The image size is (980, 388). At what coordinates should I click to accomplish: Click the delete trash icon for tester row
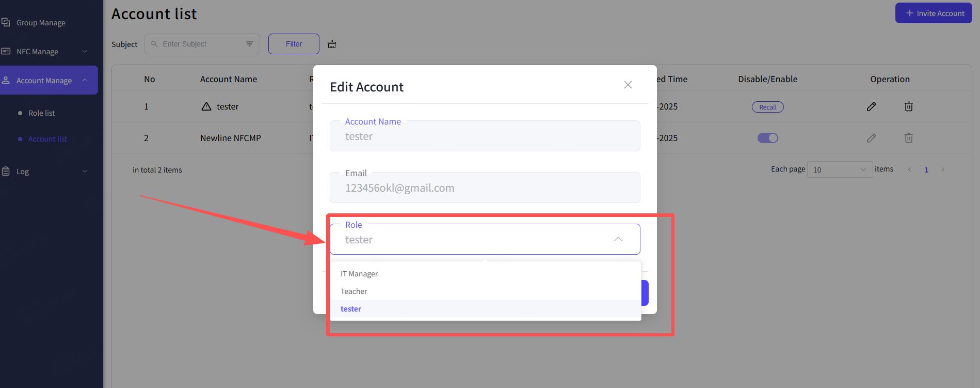coord(908,107)
